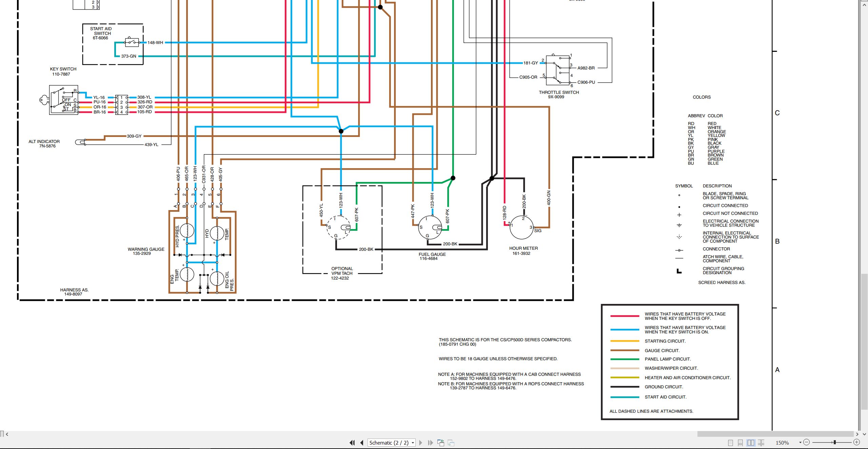Click the zoom in plus button
Image resolution: width=868 pixels, height=449 pixels.
(x=856, y=442)
